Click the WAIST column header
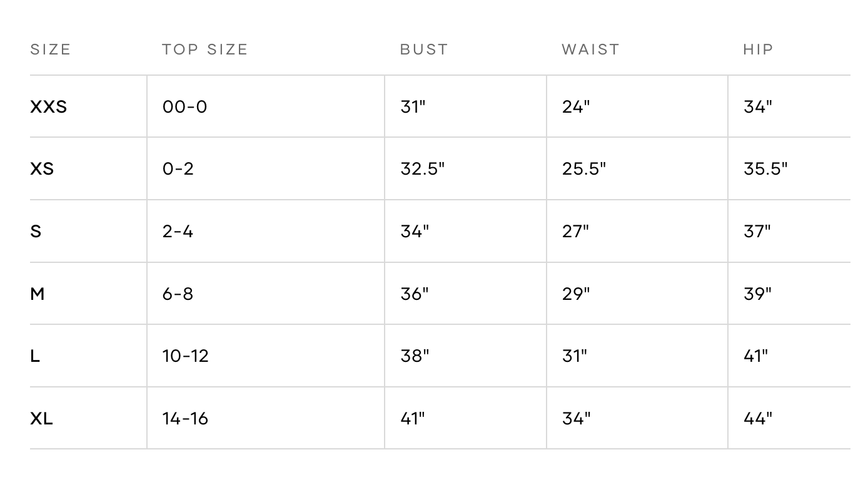Image resolution: width=868 pixels, height=477 pixels. (x=590, y=49)
